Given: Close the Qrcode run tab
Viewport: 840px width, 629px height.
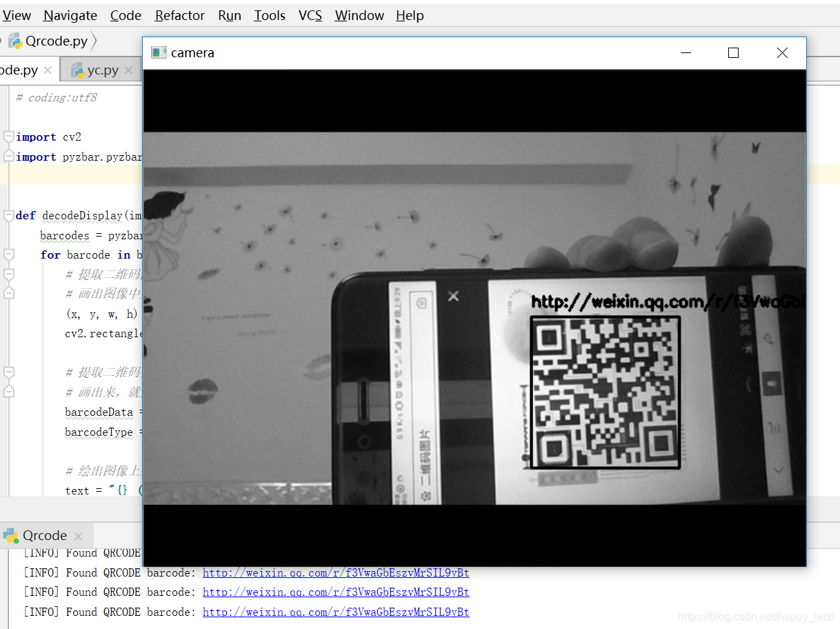Looking at the screenshot, I should 78,536.
